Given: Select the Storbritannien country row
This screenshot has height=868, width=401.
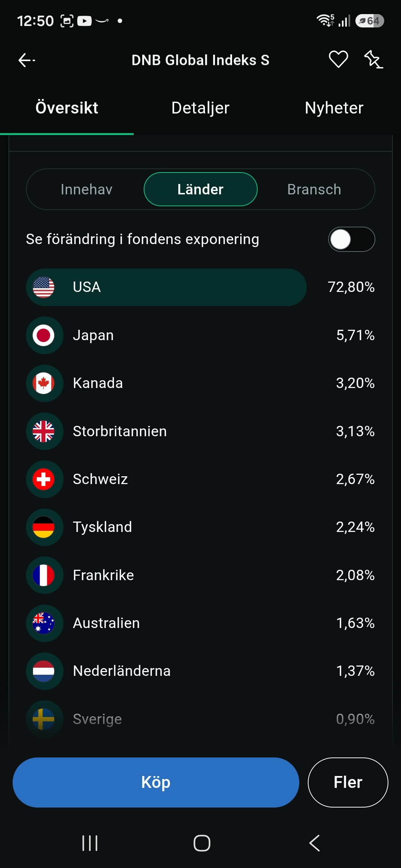Looking at the screenshot, I should 200,431.
